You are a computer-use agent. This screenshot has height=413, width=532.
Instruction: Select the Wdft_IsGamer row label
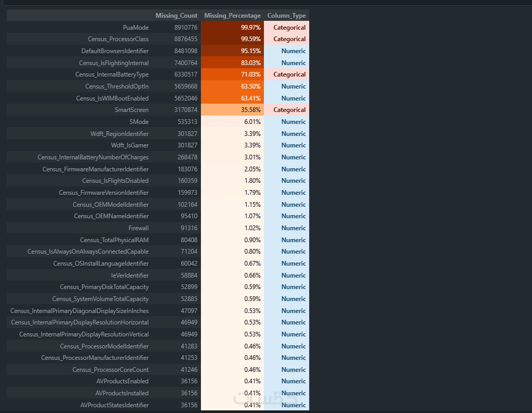(x=130, y=145)
